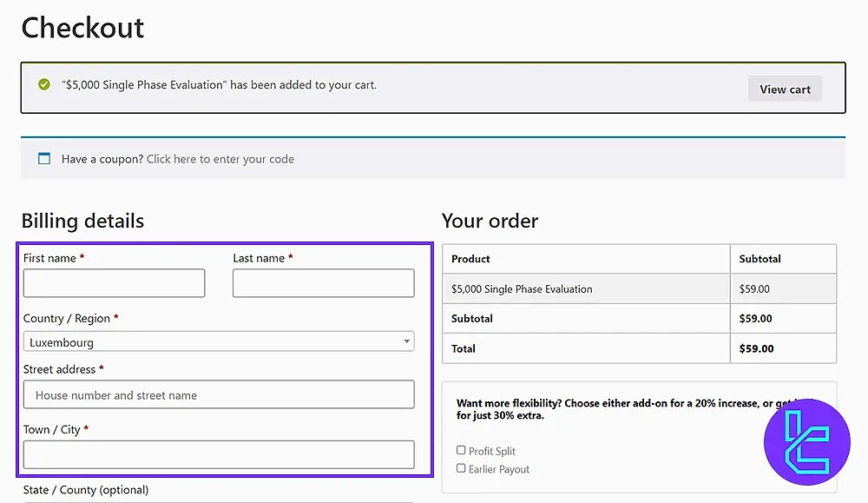Expand the Country / Region dropdown showing Luxembourg
Screen dimensions: 868x503
[219, 342]
